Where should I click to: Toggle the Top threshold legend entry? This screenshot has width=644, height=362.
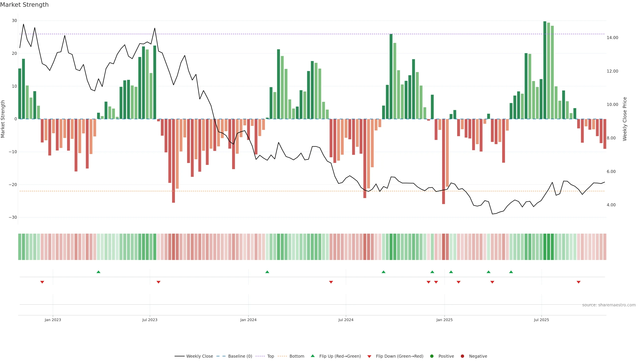point(271,356)
